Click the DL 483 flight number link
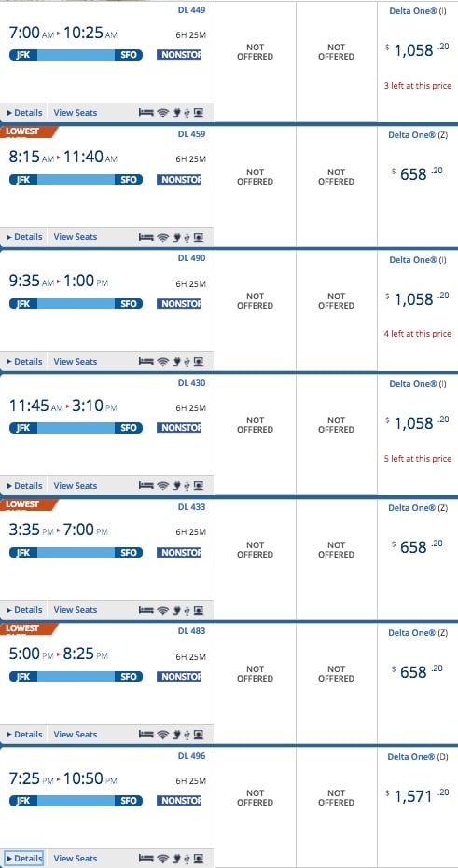 point(191,631)
